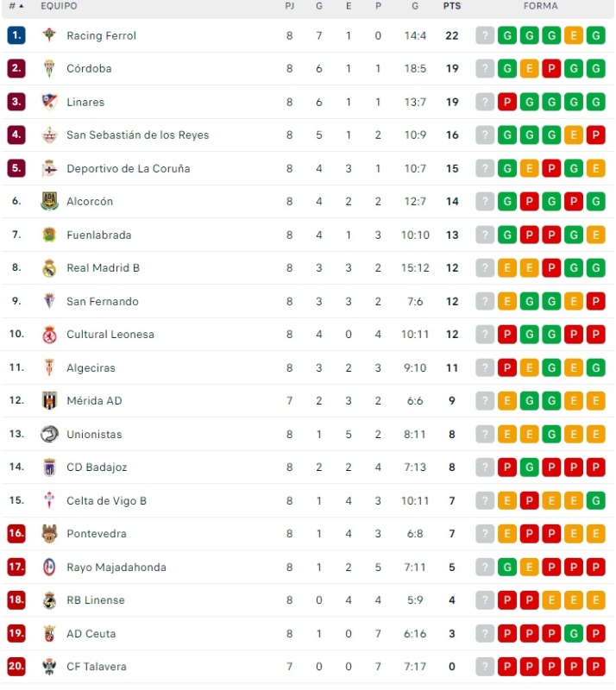Click the Real Madrid B crest
Image resolution: width=616 pixels, height=690 pixels.
(x=49, y=267)
